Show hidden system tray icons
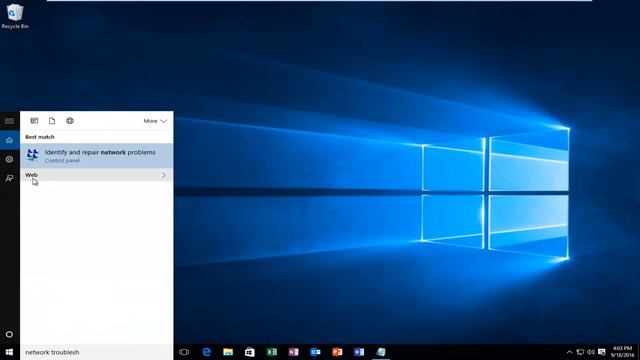 [x=569, y=352]
